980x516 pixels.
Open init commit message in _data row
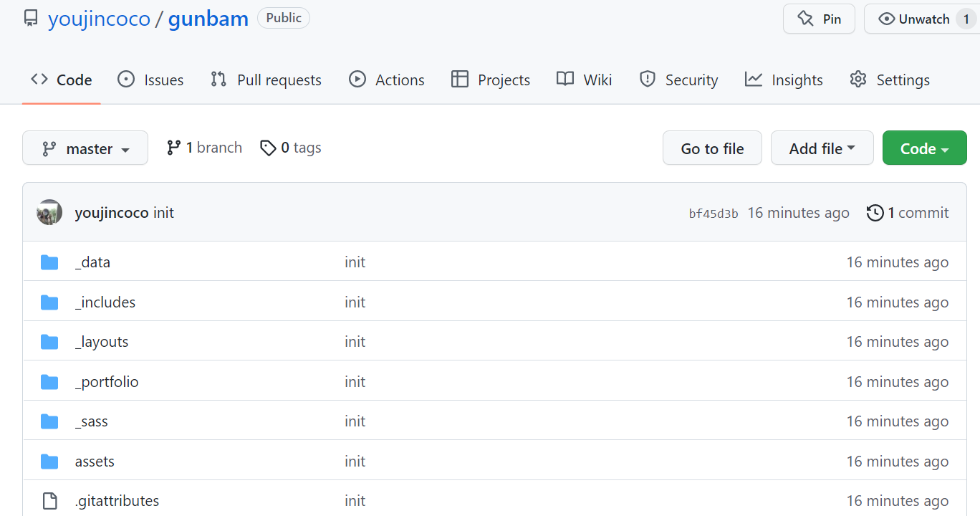click(x=355, y=262)
